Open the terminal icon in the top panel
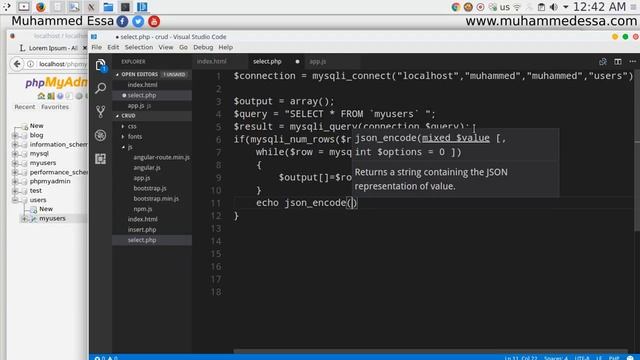 coord(125,7)
